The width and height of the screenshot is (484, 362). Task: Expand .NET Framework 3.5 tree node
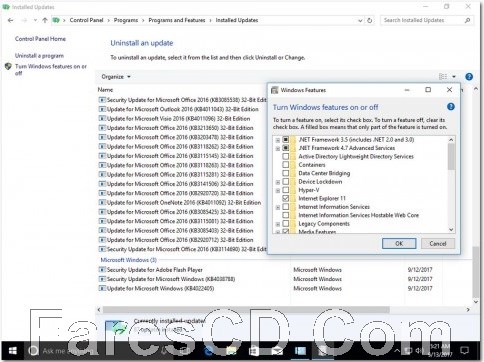pyautogui.click(x=278, y=140)
